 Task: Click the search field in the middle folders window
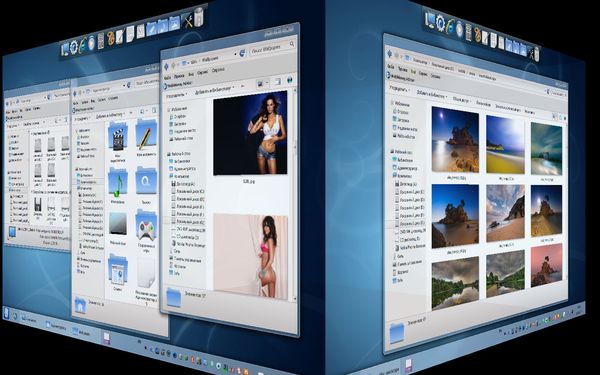pyautogui.click(x=146, y=82)
